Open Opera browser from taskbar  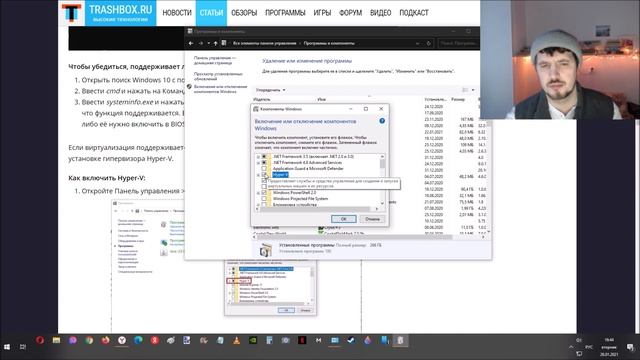tap(40, 340)
